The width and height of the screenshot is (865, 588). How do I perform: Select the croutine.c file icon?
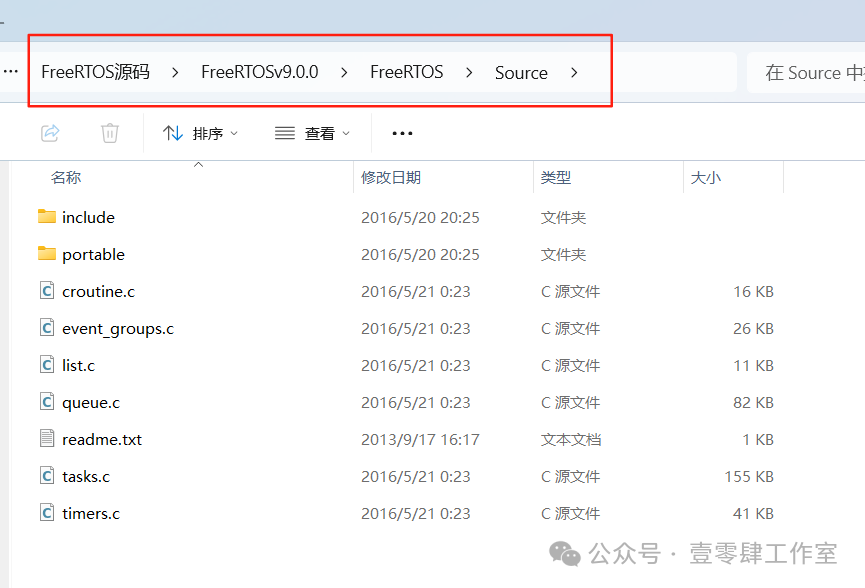47,291
